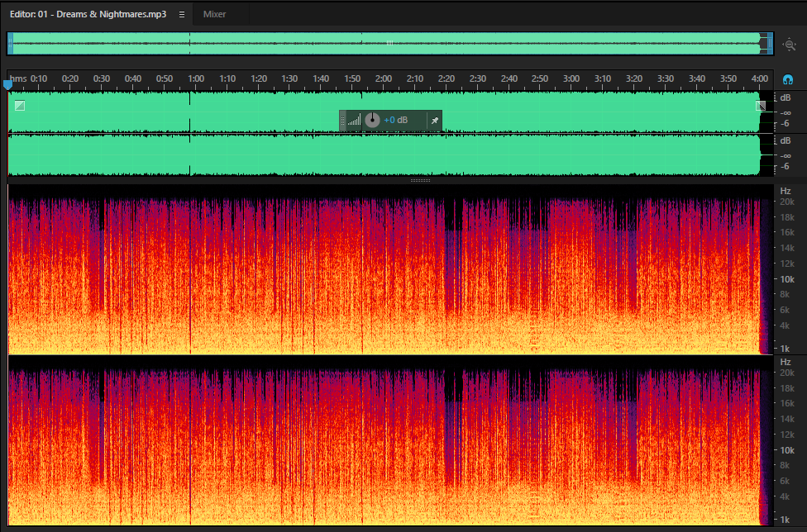Click the -6 label on the left channel amplitude scale
This screenshot has width=807, height=532.
[x=785, y=123]
